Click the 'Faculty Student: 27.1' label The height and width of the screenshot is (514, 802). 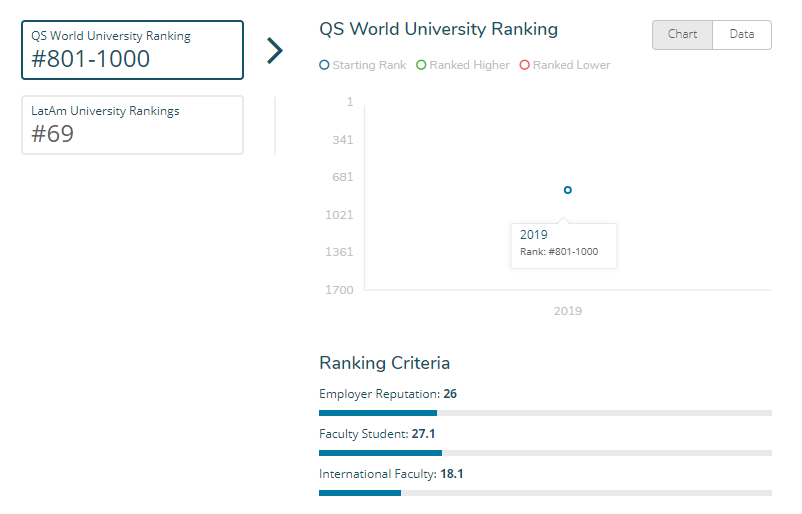pos(377,434)
